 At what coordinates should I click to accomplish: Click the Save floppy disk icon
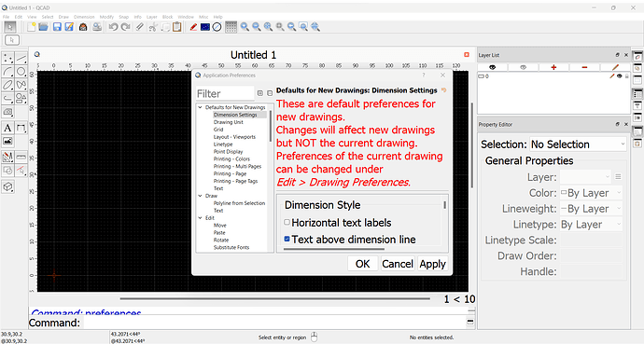[x=57, y=27]
